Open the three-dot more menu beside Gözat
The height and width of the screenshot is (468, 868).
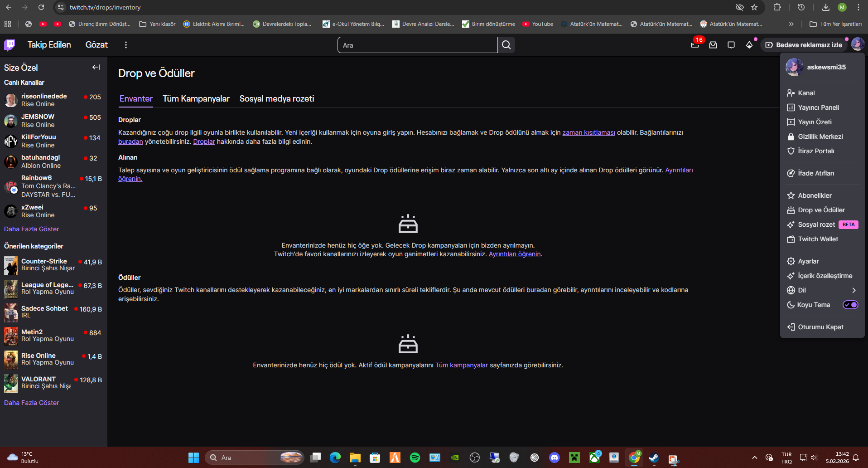(x=126, y=45)
